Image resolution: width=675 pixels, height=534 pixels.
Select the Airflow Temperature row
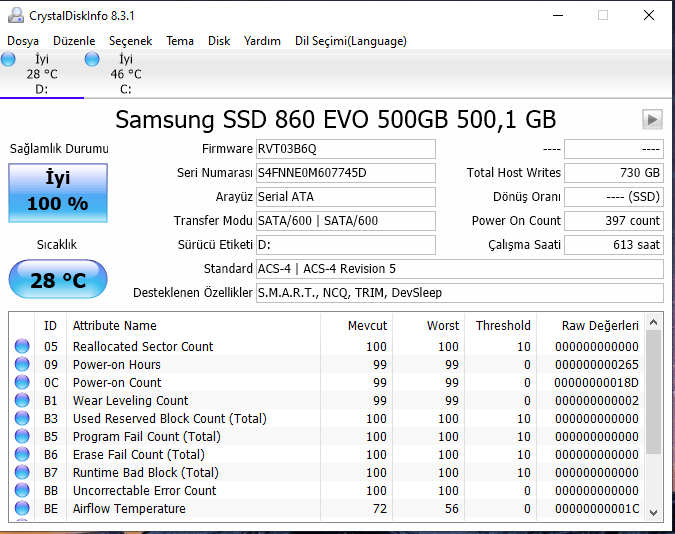[327, 509]
